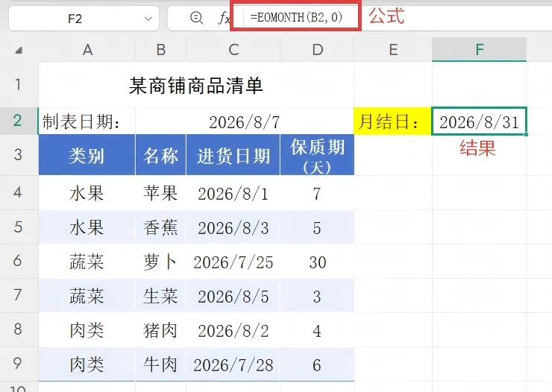
Task: Click header cell 名称
Action: point(161,155)
